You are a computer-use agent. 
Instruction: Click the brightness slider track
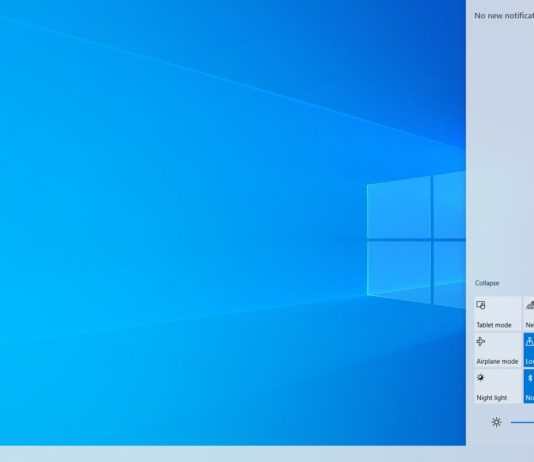tap(522, 423)
